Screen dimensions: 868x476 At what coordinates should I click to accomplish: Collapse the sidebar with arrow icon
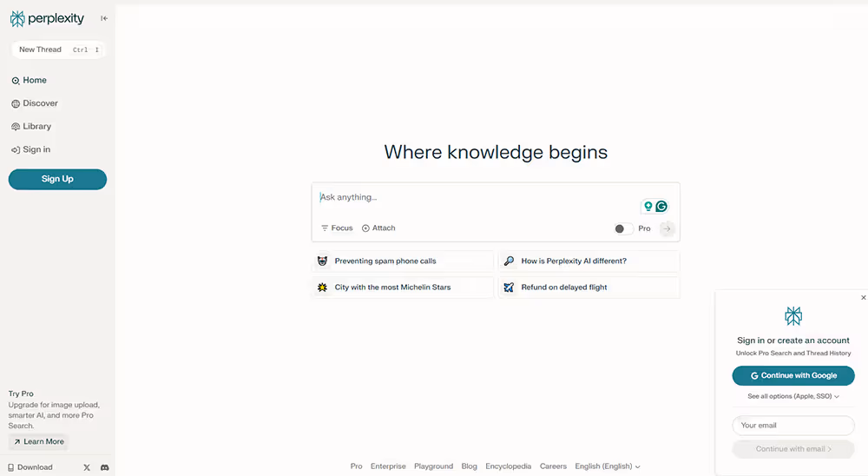(104, 18)
